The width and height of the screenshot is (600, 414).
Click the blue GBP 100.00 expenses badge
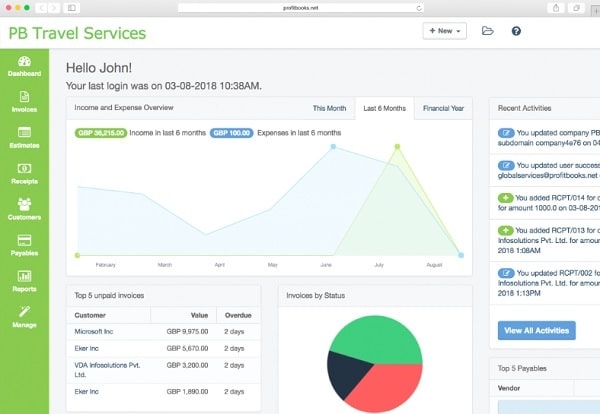pos(232,133)
